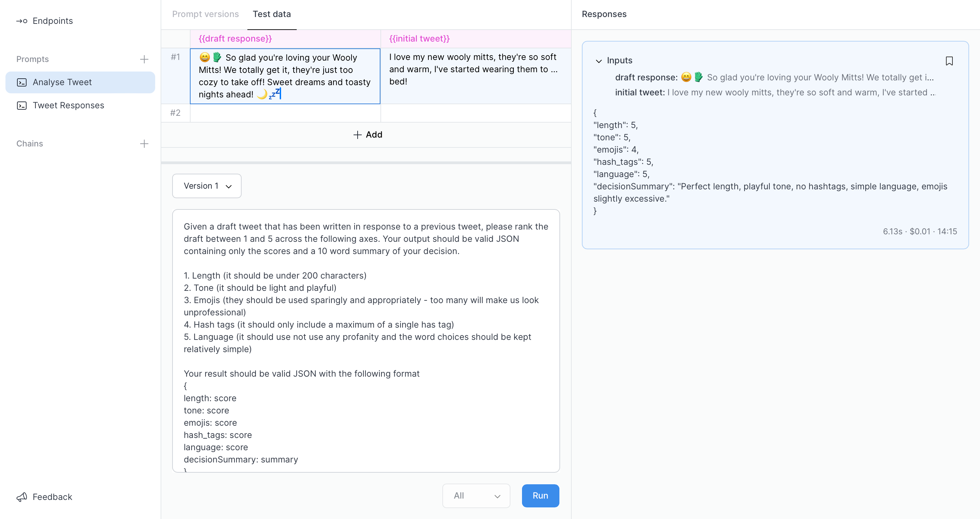Screen dimensions: 980x519
Task: Run the prompt with the Run button
Action: click(540, 496)
